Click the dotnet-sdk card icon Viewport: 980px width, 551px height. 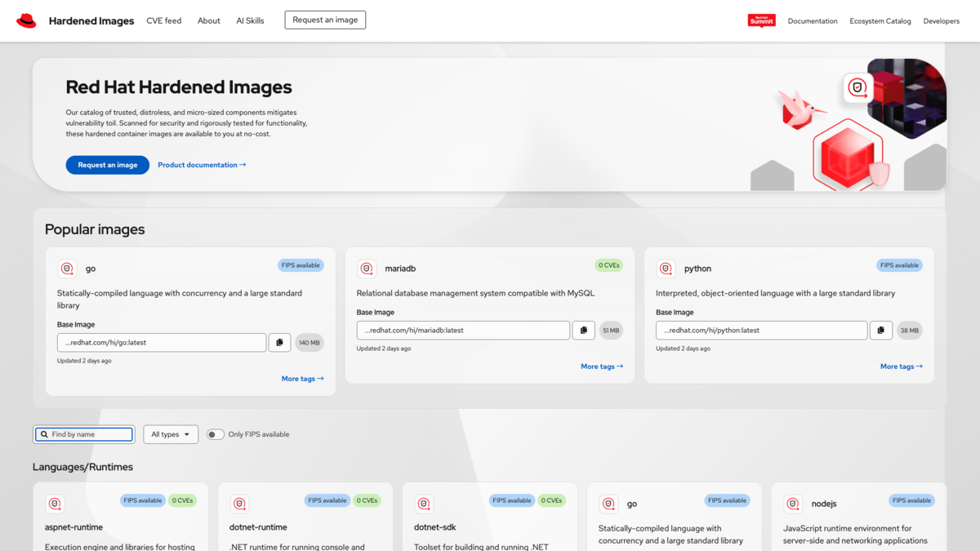[x=424, y=504]
